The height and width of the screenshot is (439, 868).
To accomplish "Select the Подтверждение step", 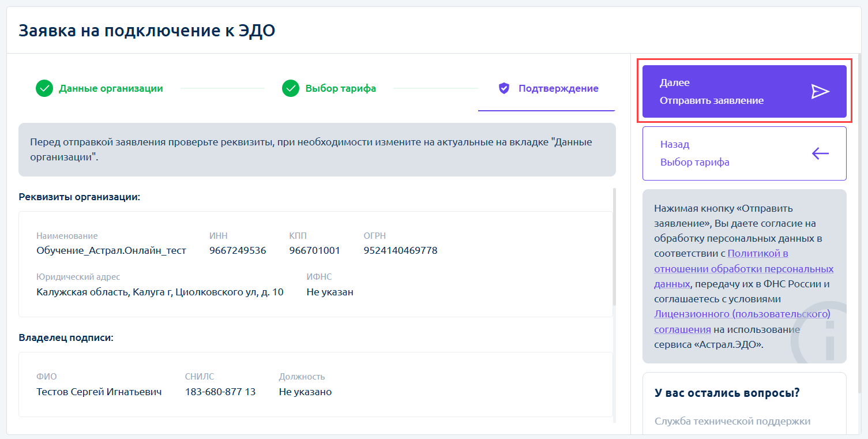I will (x=548, y=89).
